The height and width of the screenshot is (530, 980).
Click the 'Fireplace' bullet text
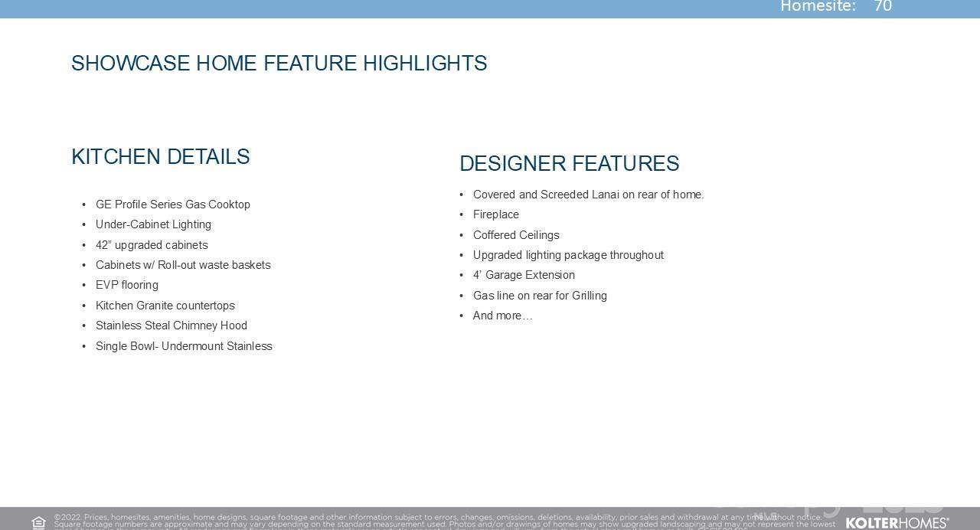496,214
